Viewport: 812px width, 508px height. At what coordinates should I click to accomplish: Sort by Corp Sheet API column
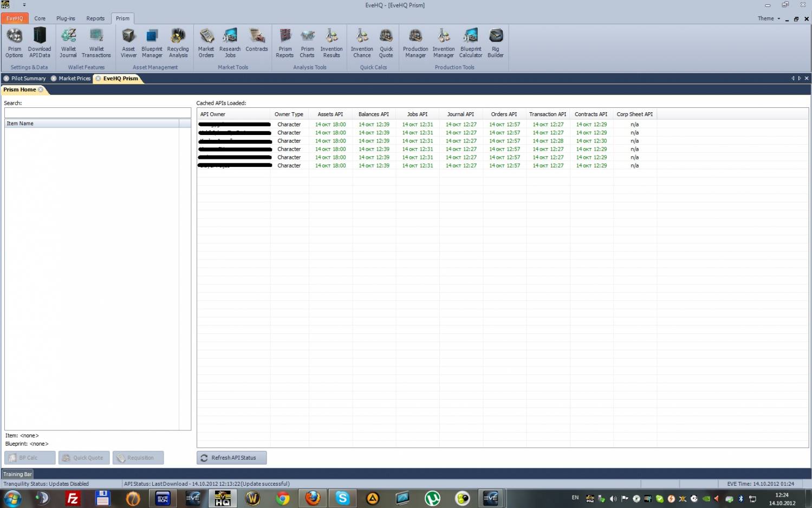point(635,114)
